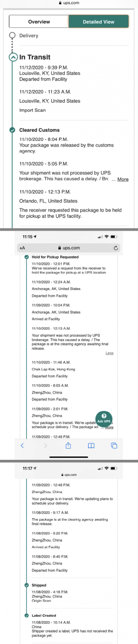Click the Delivery status circle
The height and width of the screenshot is (644, 138).
[12, 35]
